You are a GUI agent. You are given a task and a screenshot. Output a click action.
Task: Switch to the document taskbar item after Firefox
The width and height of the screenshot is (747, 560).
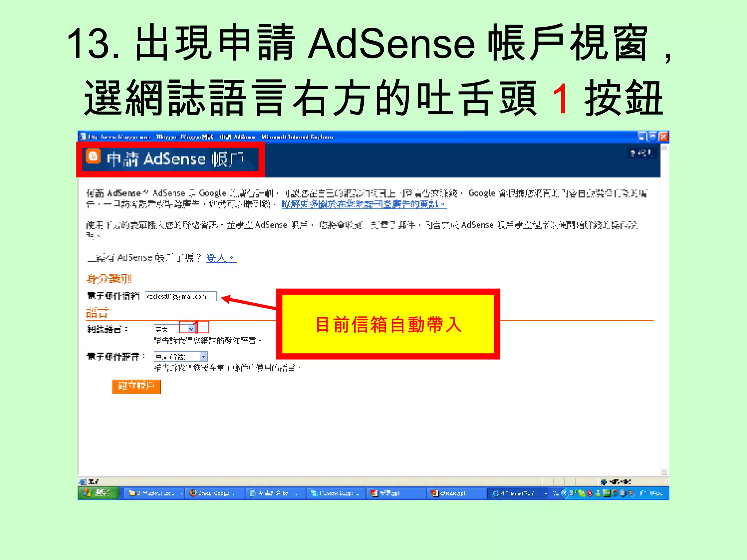click(275, 493)
